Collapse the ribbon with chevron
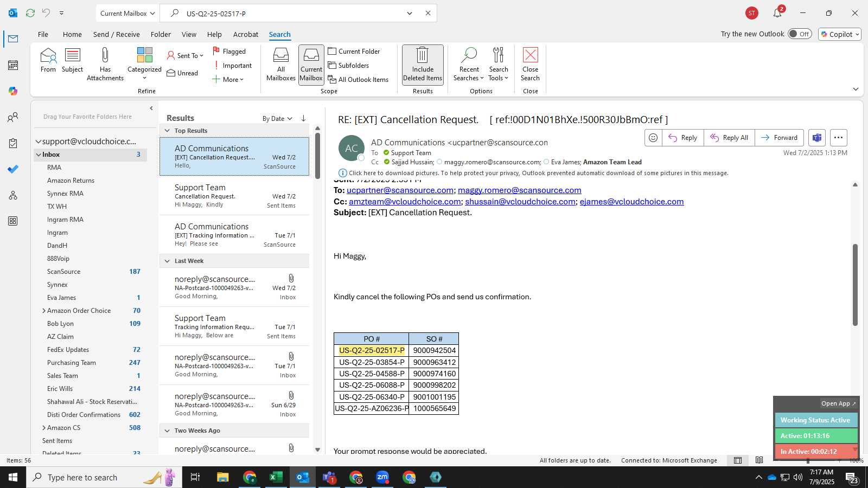Image resolution: width=868 pixels, height=488 pixels. (x=856, y=89)
